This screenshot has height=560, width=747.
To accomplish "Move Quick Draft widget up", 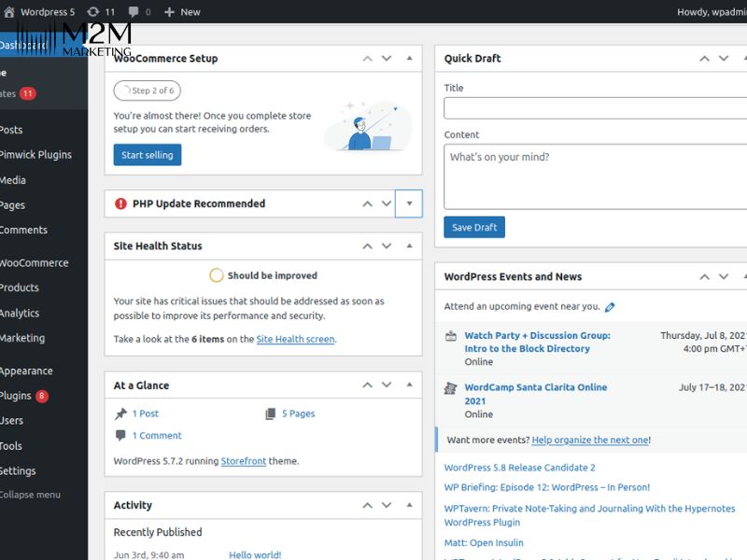I will click(x=704, y=59).
